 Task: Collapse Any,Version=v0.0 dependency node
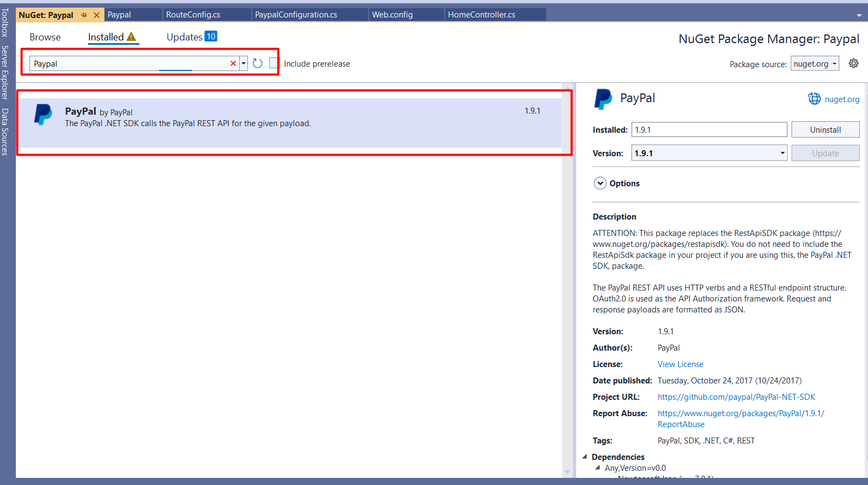(598, 468)
